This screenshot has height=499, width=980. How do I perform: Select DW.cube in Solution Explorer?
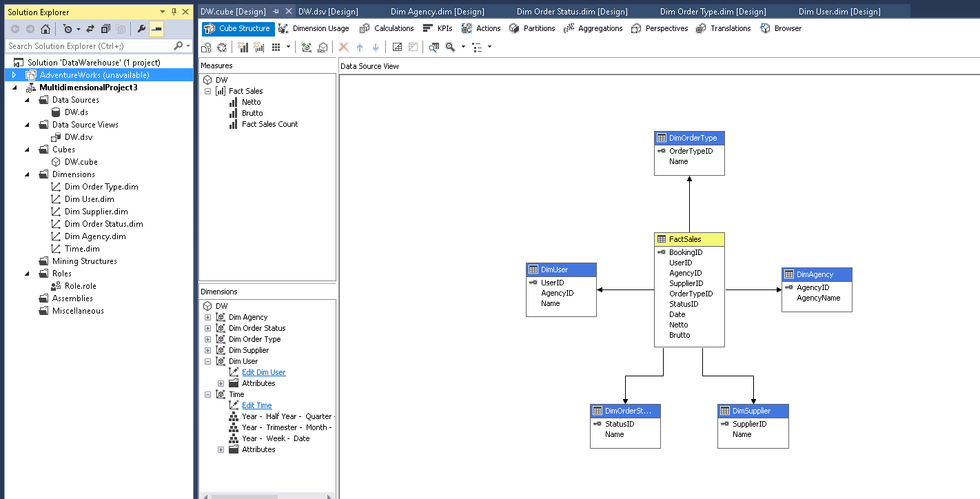tap(81, 162)
